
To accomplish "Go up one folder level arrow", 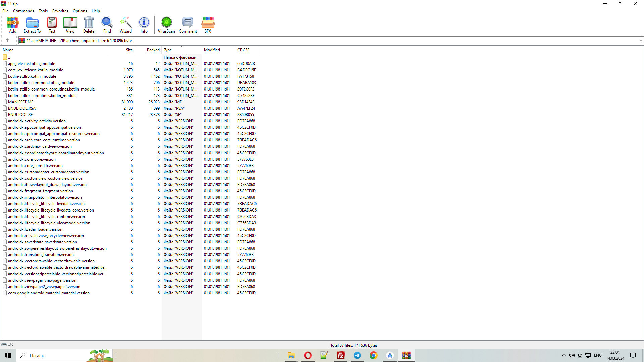I will click(x=7, y=40).
